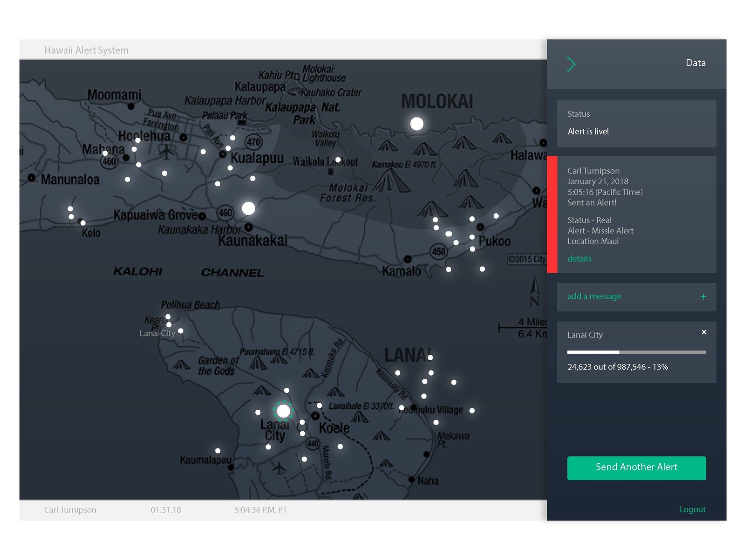
Task: Click the Send Another Alert button
Action: 636,468
